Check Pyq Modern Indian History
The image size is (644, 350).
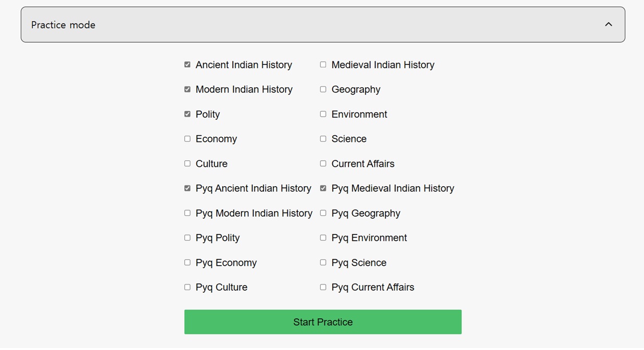[x=187, y=213]
